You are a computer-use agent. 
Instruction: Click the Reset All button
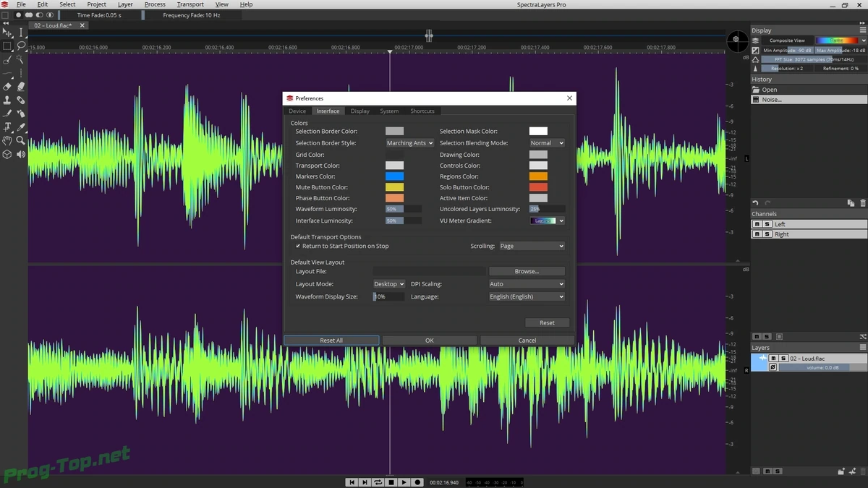pyautogui.click(x=331, y=341)
